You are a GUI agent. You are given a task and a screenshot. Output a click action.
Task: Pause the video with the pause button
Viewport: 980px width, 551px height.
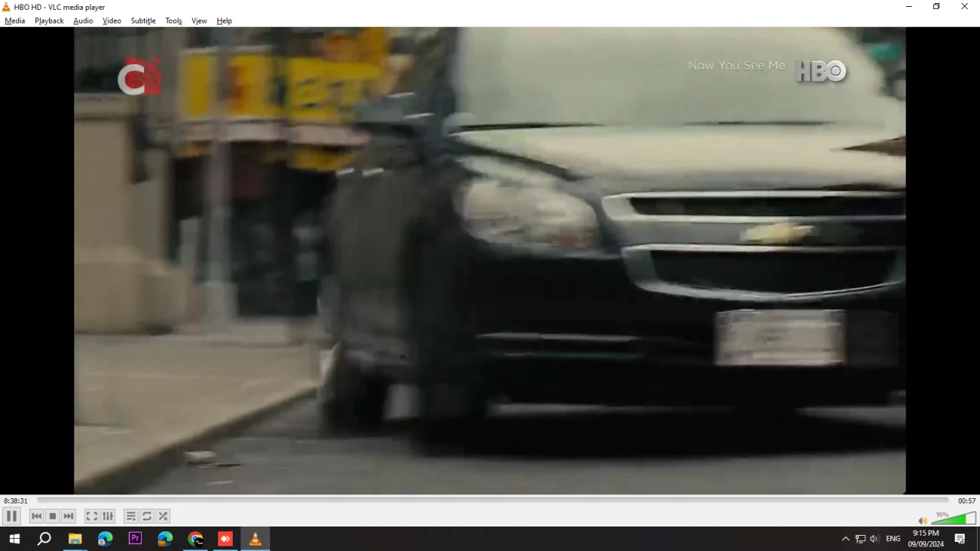[11, 516]
